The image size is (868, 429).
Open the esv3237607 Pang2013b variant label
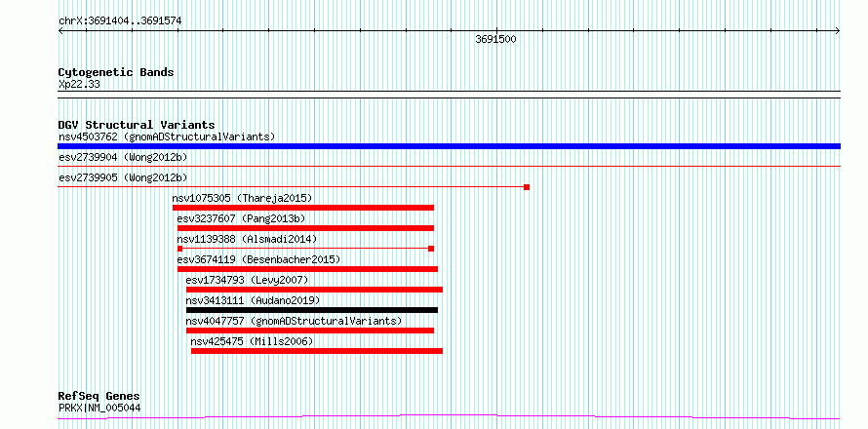tap(241, 218)
